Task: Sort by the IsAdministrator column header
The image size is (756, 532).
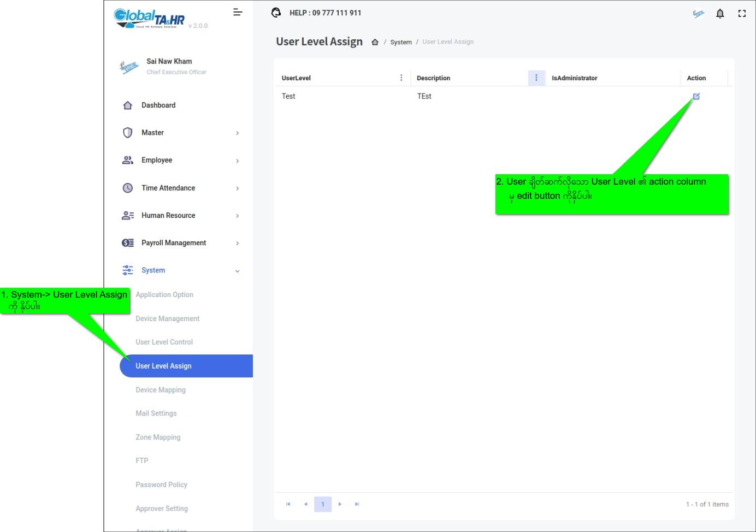Action: (x=574, y=78)
